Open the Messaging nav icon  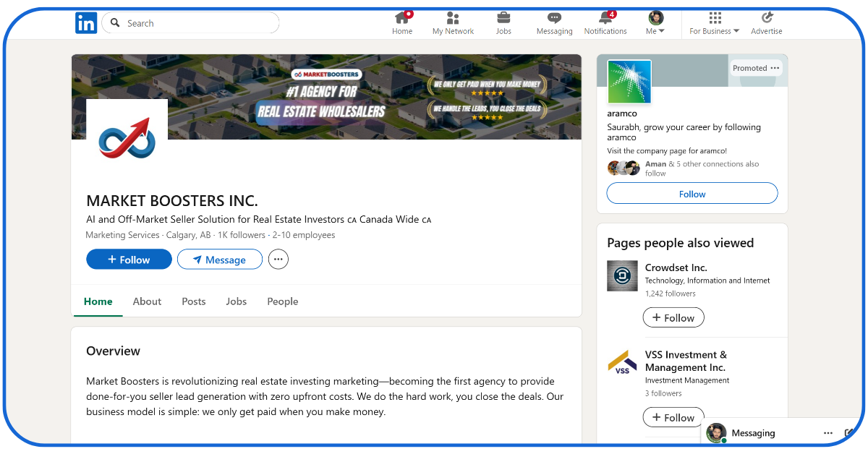(554, 18)
